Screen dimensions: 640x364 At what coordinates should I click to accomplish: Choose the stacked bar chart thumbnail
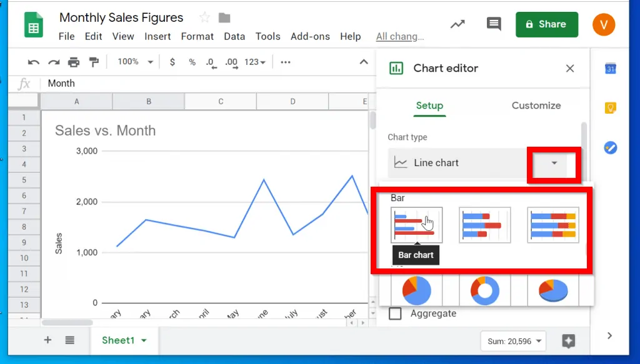(x=484, y=225)
